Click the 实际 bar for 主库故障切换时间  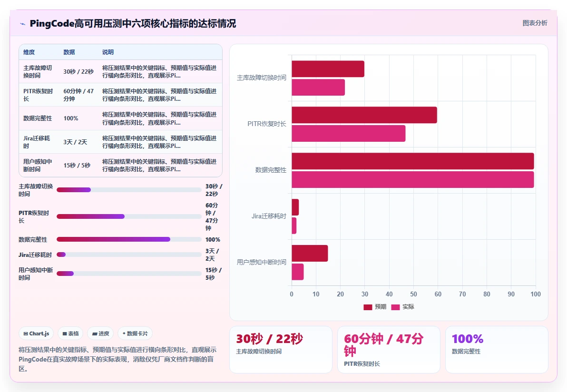coord(318,87)
